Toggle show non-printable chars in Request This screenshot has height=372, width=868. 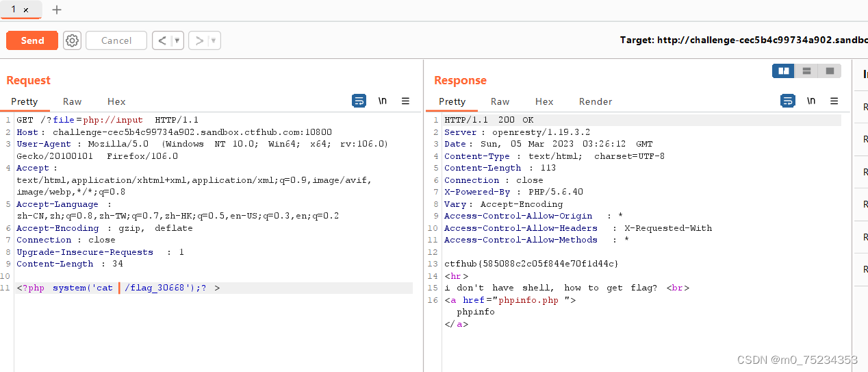[383, 101]
